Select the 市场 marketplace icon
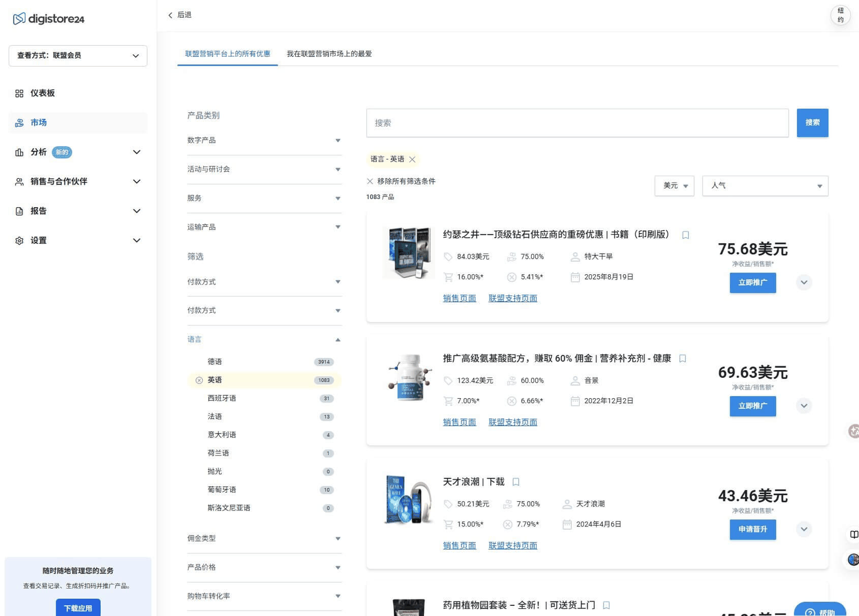The image size is (859, 616). pyautogui.click(x=19, y=123)
